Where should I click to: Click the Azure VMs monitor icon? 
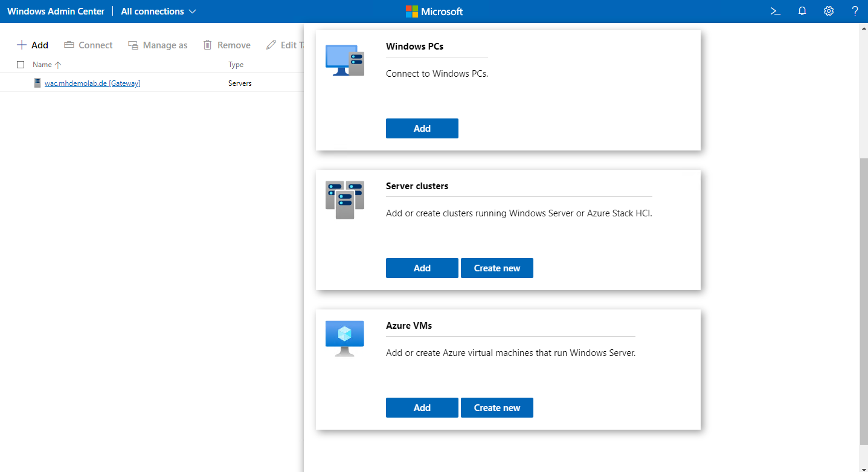[x=345, y=338]
